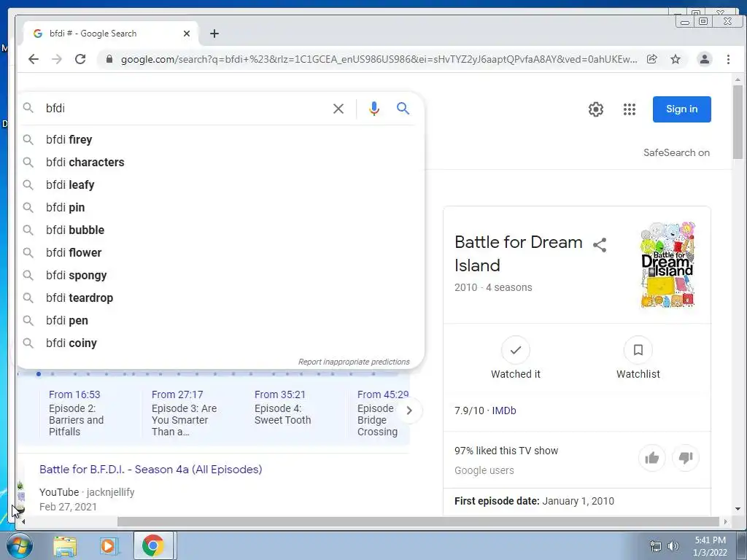
Task: Select suggestion 'bfdi bubble'
Action: [x=220, y=230]
